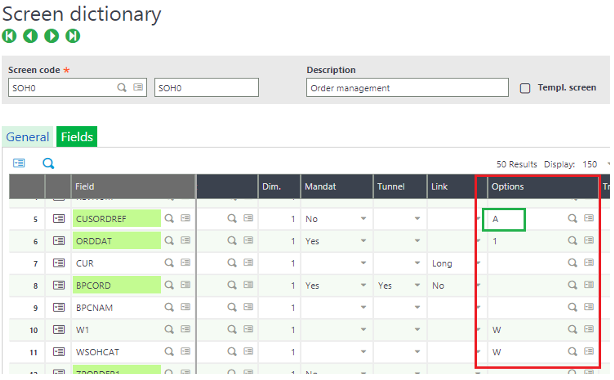Click the Description field with Order management
This screenshot has height=380, width=614.
coord(407,88)
